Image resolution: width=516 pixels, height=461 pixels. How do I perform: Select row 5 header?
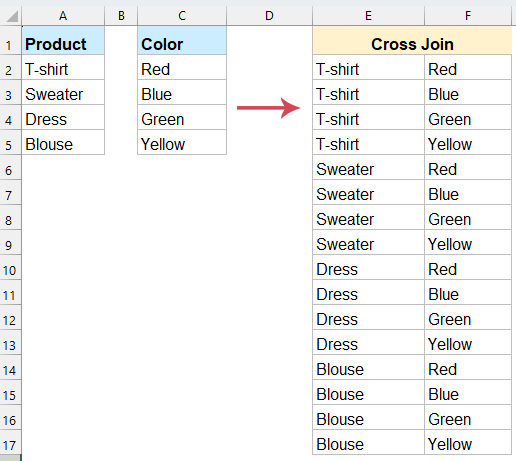[10, 142]
